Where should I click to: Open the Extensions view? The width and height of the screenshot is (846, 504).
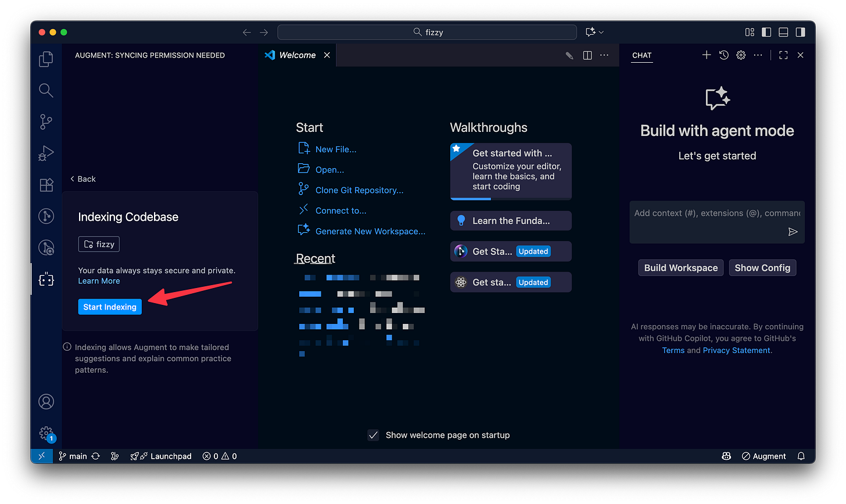(45, 185)
